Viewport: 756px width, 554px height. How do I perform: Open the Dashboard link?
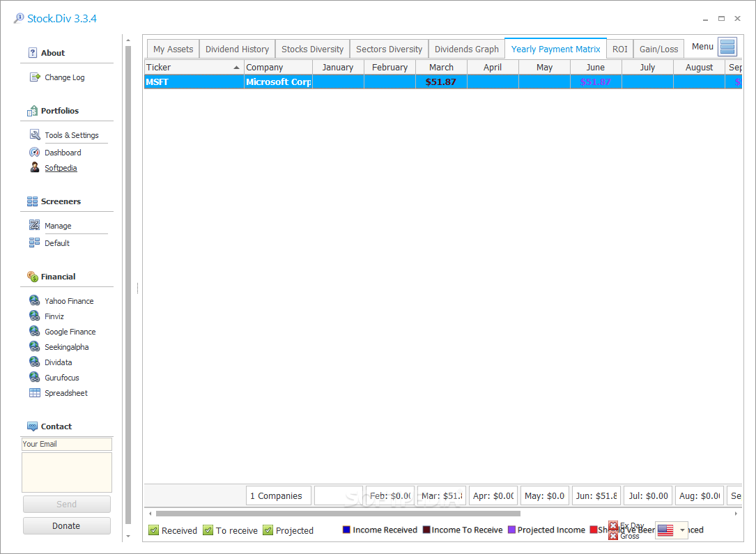[63, 153]
